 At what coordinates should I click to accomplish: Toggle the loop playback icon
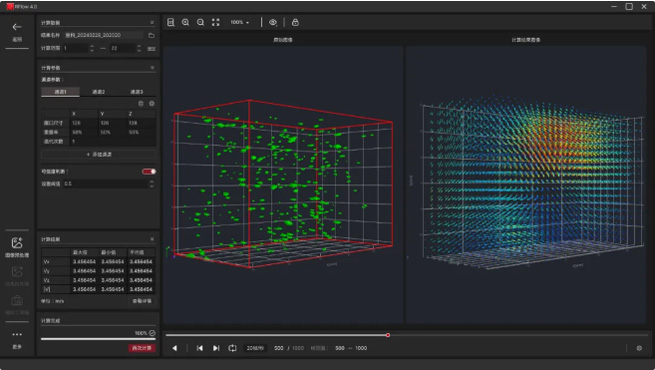232,348
